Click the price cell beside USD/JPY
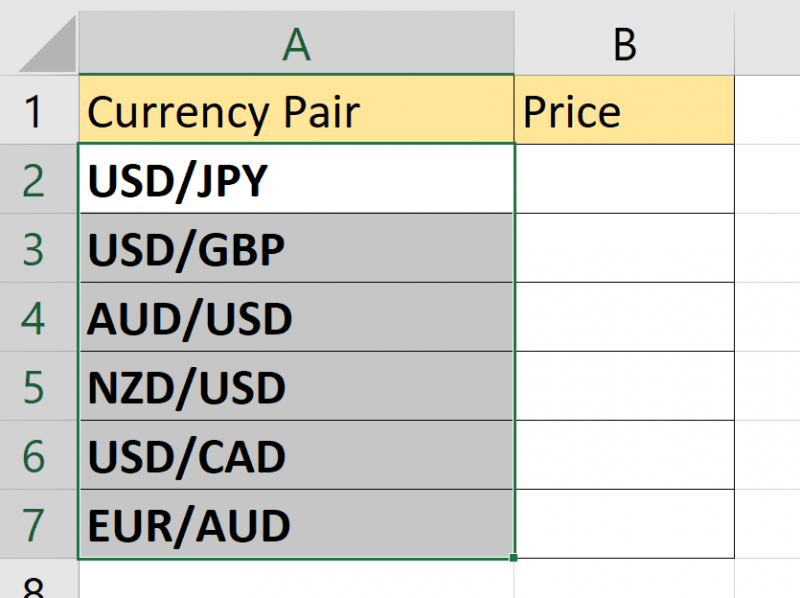Viewport: 800px width, 598px height. tap(623, 180)
